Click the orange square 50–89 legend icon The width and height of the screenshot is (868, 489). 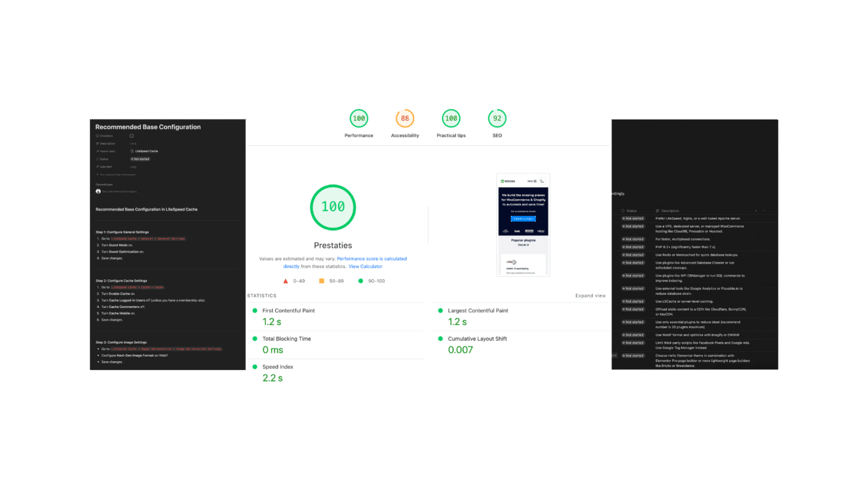tap(321, 280)
